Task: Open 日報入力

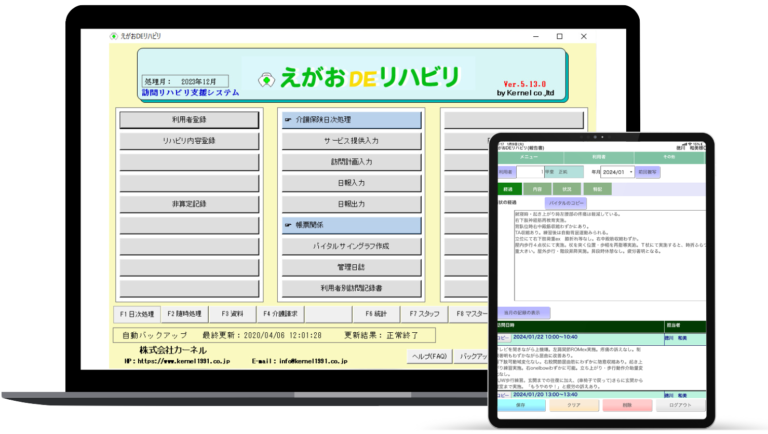Action: 352,183
